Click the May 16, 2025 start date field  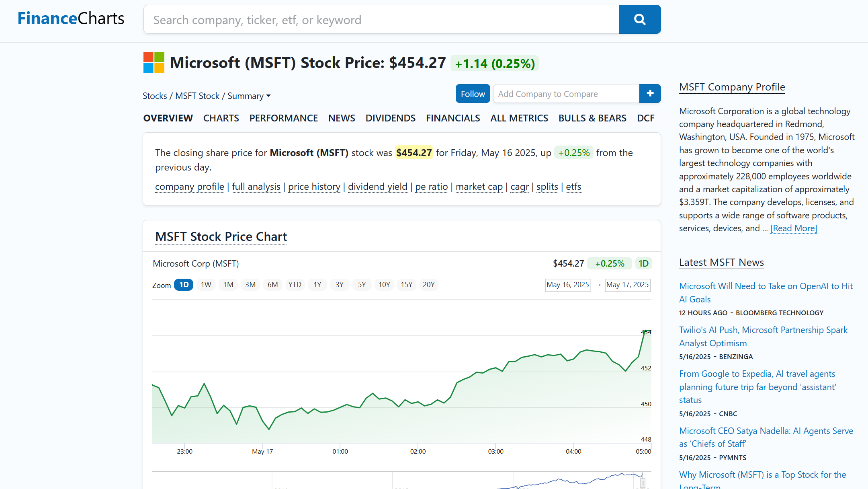pos(568,285)
